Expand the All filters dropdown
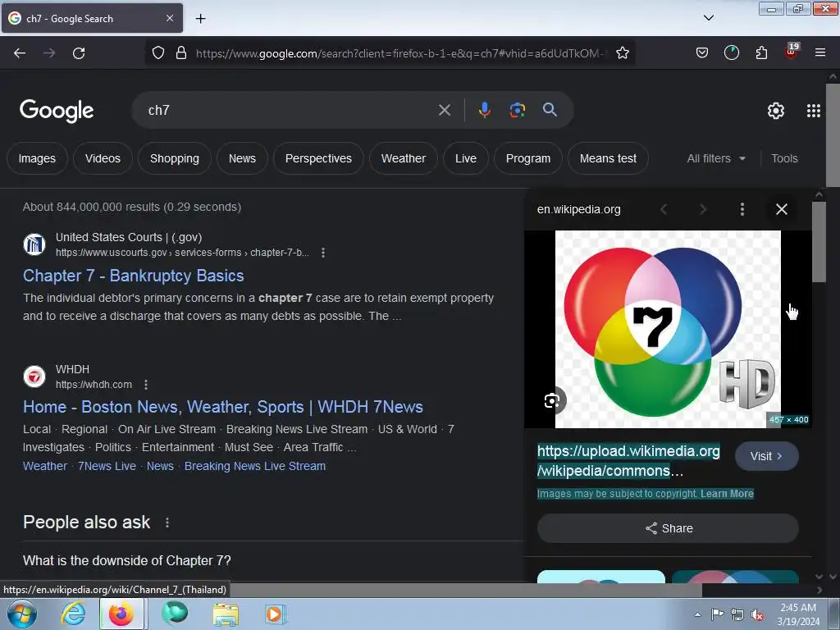840x630 pixels. (716, 158)
